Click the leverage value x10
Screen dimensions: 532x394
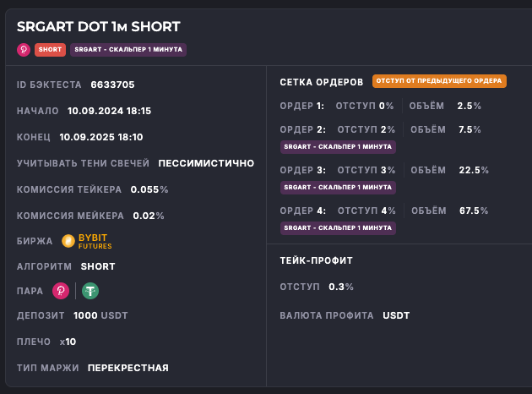click(x=68, y=342)
